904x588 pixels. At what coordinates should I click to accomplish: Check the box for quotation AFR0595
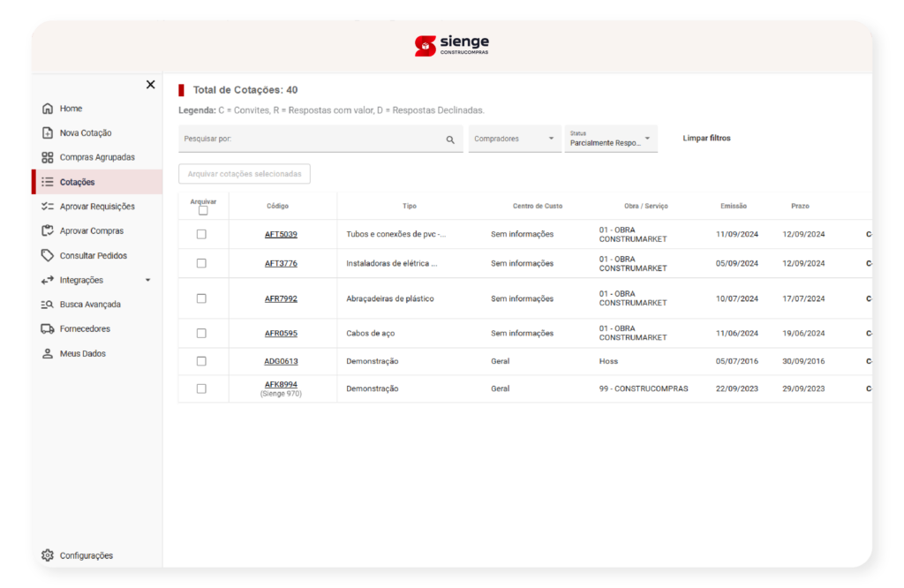pos(201,333)
